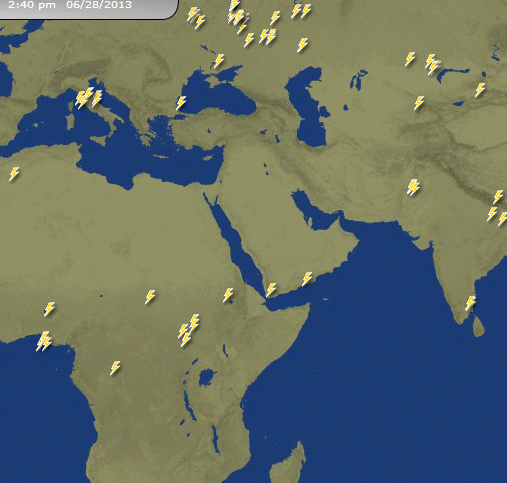Viewport: 507px width, 483px height.
Task: Select the lightning icon in western Yemen
Action: (x=271, y=290)
